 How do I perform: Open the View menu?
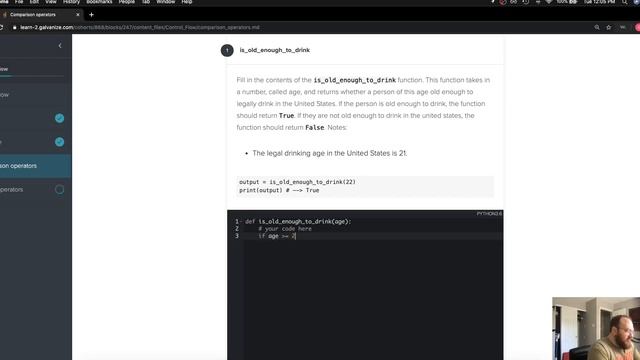click(51, 2)
